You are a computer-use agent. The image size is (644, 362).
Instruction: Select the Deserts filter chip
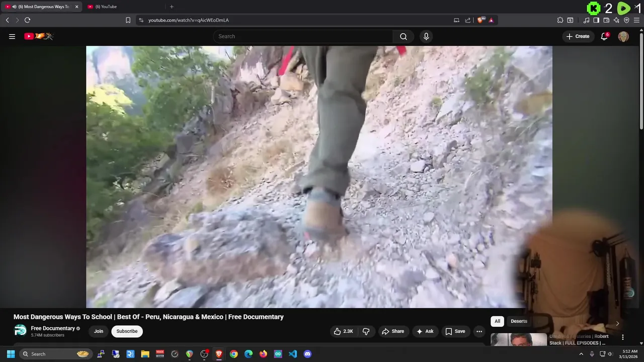click(x=519, y=321)
